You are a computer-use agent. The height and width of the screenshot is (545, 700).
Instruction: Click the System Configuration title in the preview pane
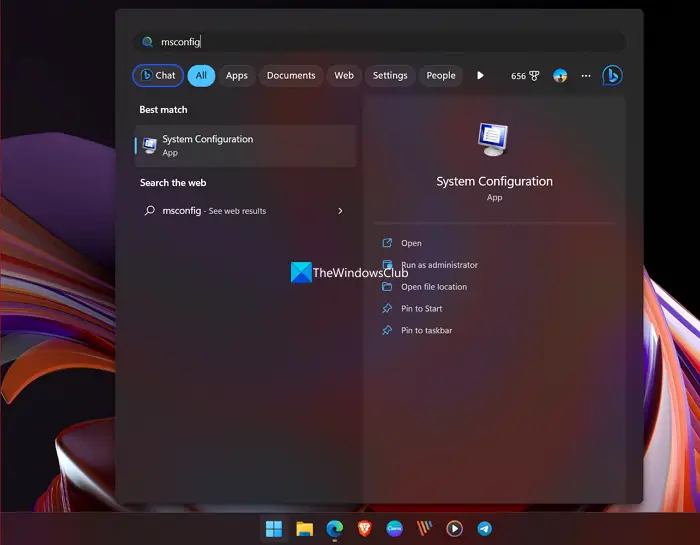pos(494,181)
